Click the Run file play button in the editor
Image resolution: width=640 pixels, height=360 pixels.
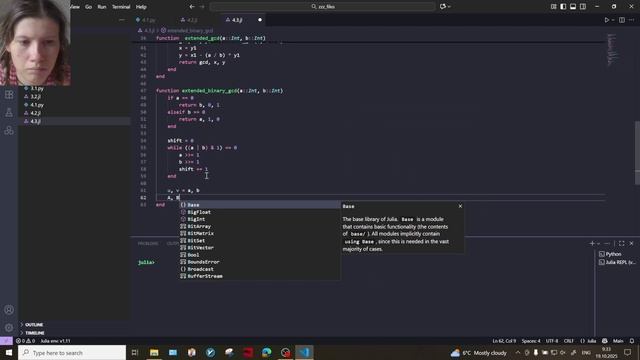coord(607,20)
